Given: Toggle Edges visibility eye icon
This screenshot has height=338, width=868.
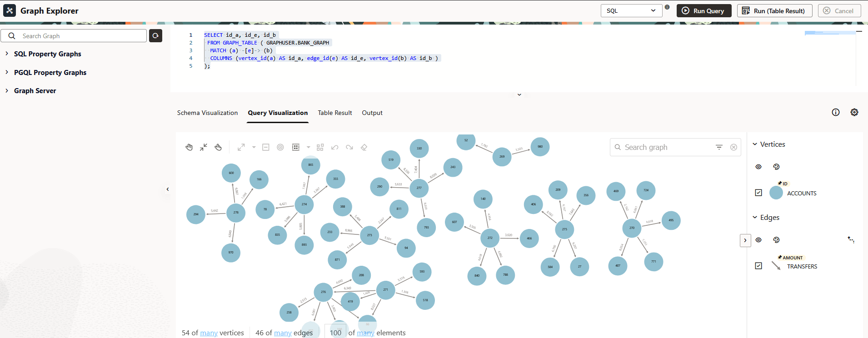Looking at the screenshot, I should [758, 240].
